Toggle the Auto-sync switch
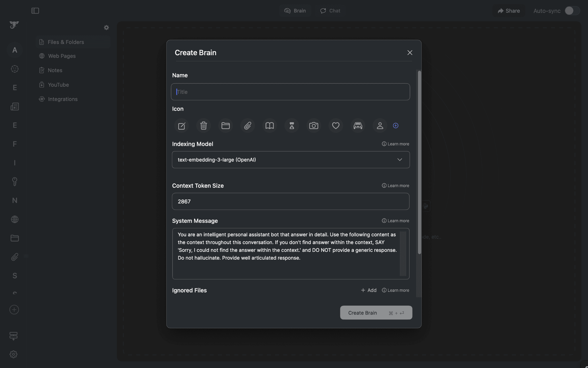The height and width of the screenshot is (368, 588). click(572, 11)
